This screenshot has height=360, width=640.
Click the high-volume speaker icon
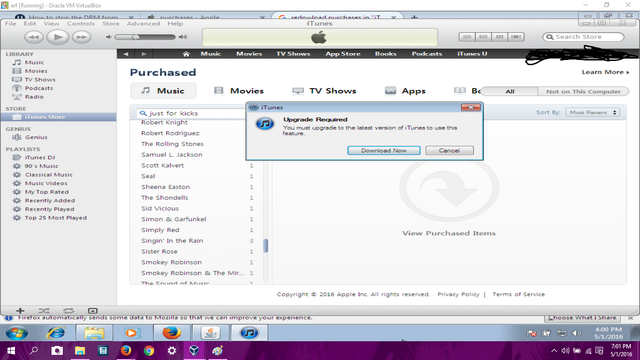pos(183,37)
